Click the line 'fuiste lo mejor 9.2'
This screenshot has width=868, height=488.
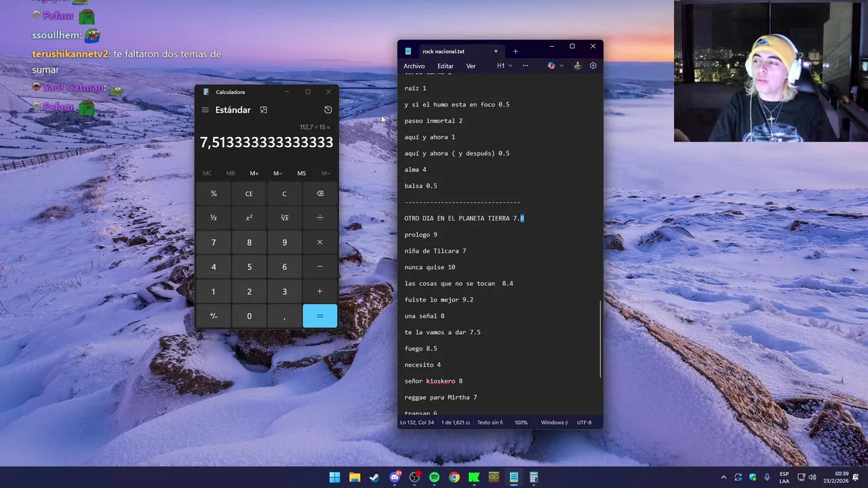[x=439, y=300]
